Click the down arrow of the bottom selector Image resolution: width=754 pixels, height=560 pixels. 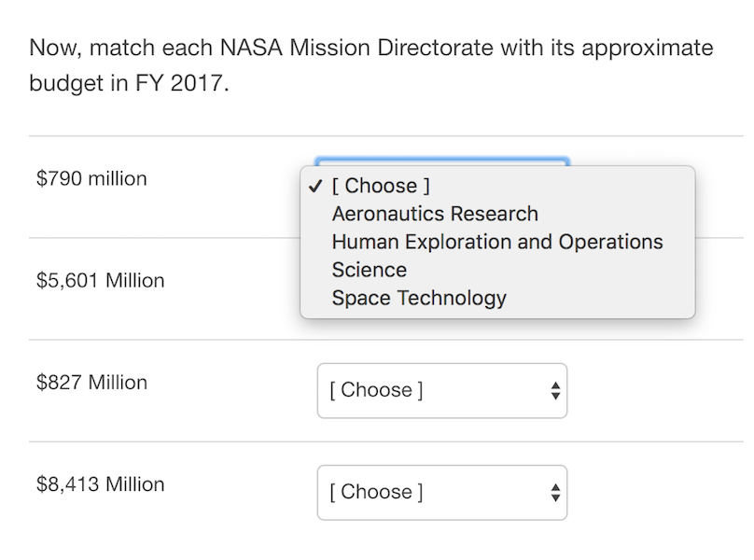(x=554, y=497)
